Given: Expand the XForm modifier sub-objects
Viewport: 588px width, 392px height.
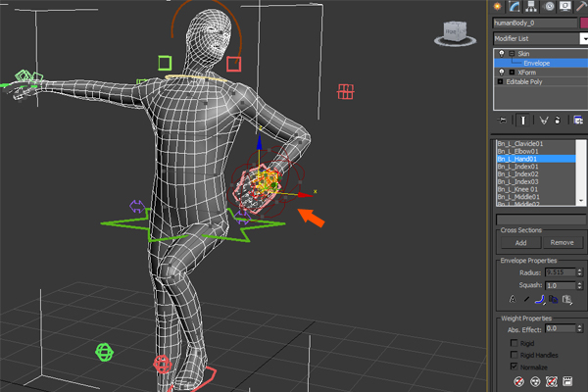Looking at the screenshot, I should tap(512, 72).
